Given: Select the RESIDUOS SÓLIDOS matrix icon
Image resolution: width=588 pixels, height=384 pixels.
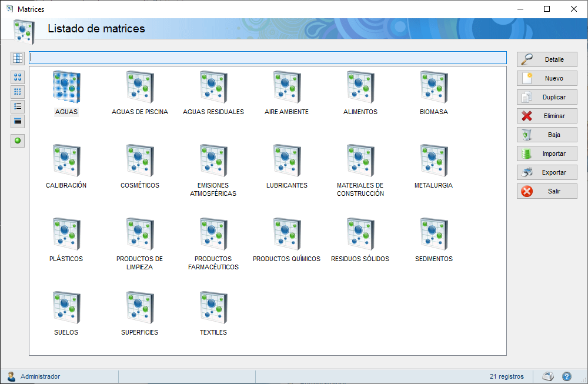Looking at the screenshot, I should click(x=360, y=234).
